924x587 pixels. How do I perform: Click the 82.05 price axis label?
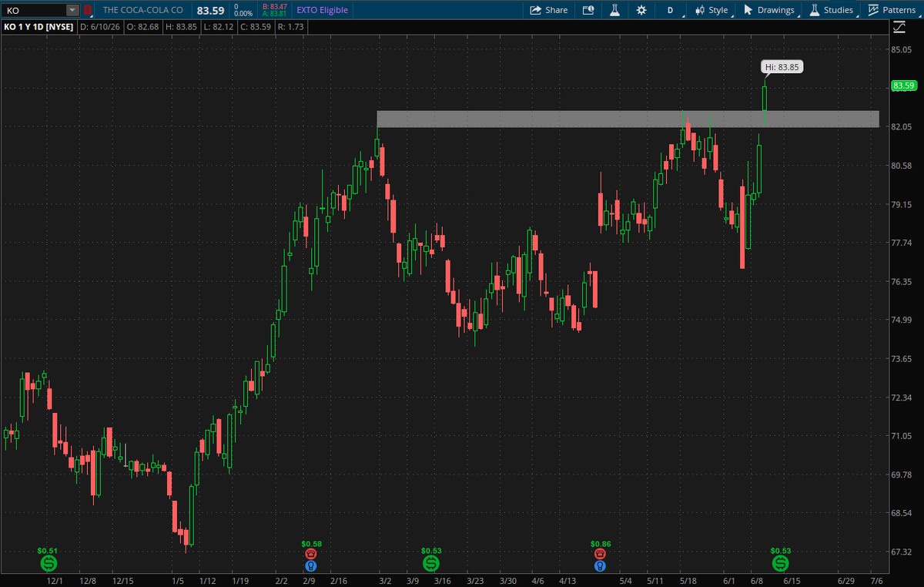tap(902, 127)
